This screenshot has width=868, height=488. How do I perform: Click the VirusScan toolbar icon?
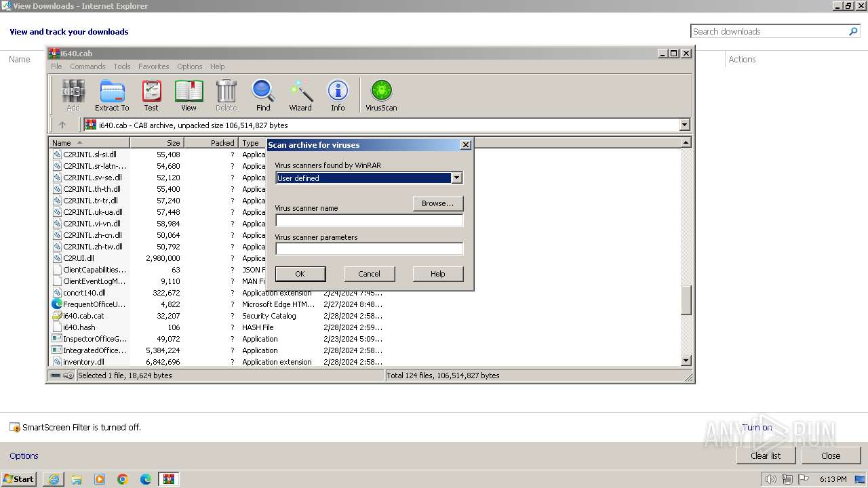[381, 95]
